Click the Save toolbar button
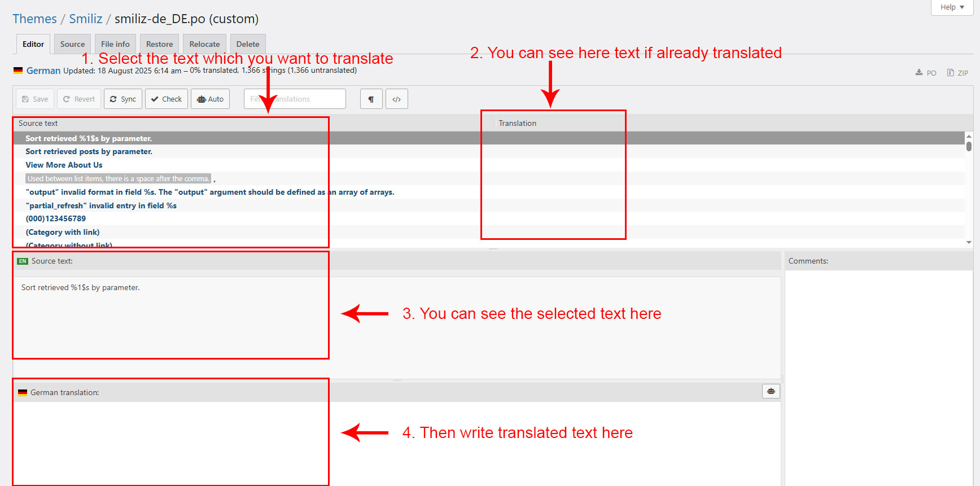Viewport: 980px width, 486px height. tap(35, 99)
